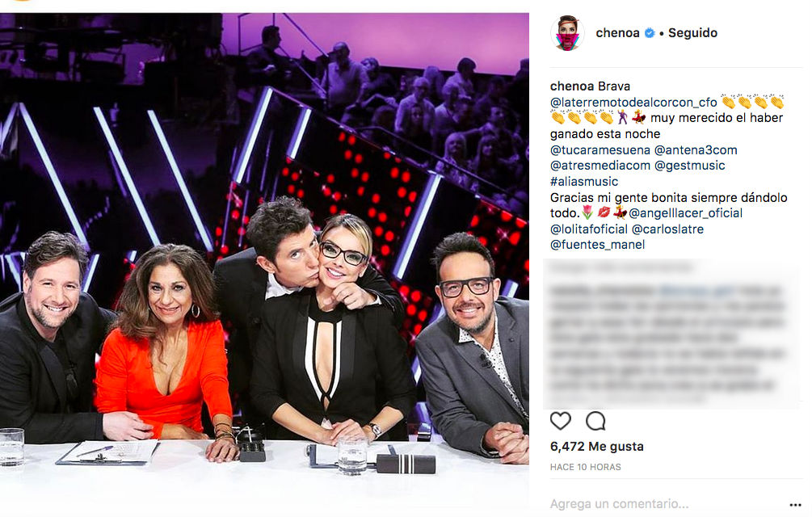Like the post with the heart icon
The image size is (812, 517).
[561, 421]
